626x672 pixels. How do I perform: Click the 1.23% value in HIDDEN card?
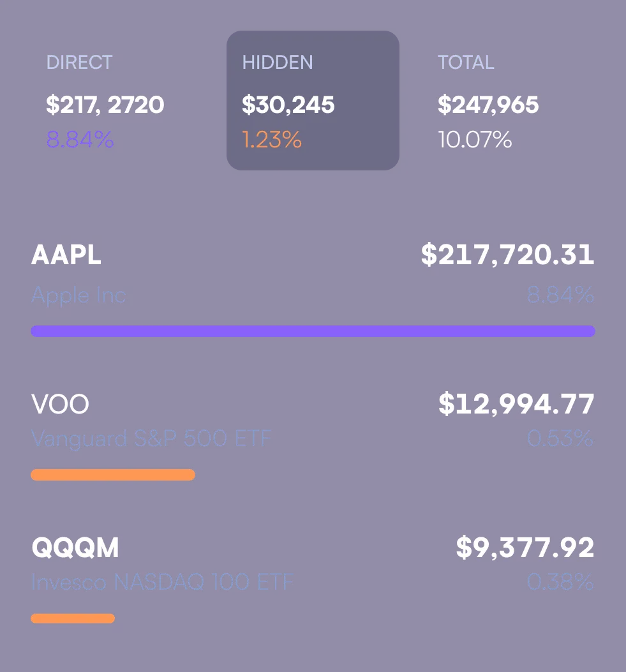272,139
